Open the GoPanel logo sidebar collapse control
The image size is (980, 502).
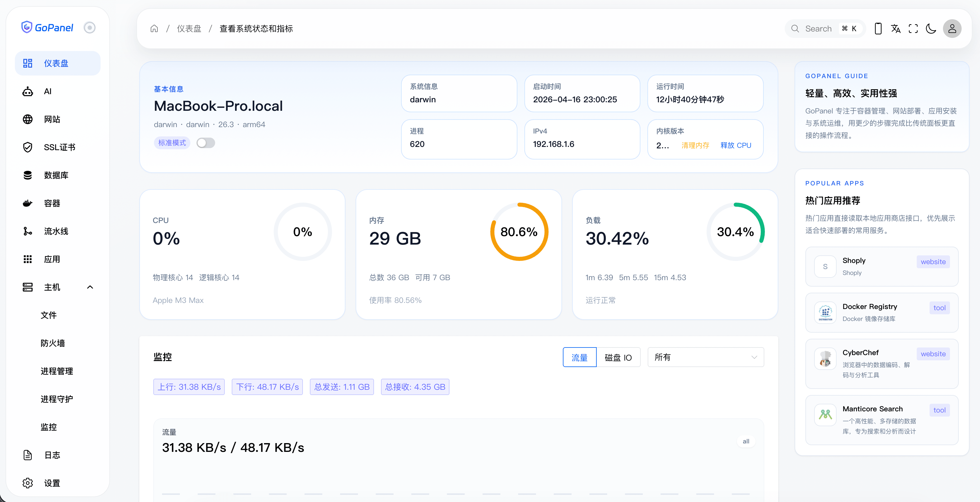90,27
